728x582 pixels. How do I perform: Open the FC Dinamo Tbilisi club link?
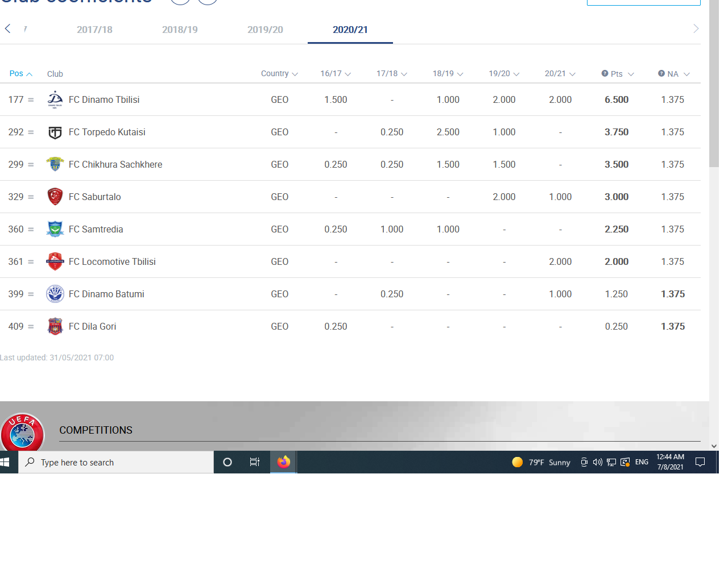(x=104, y=99)
